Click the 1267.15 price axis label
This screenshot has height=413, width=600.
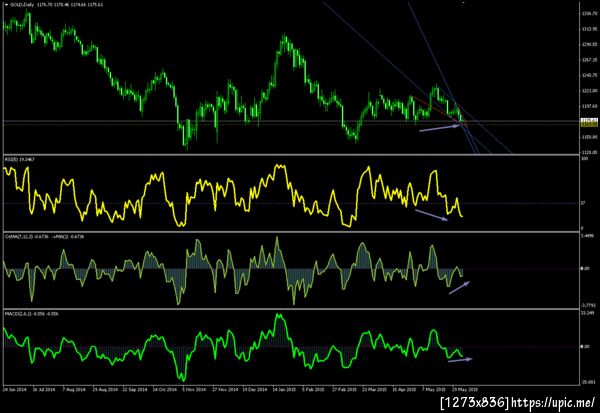point(589,60)
